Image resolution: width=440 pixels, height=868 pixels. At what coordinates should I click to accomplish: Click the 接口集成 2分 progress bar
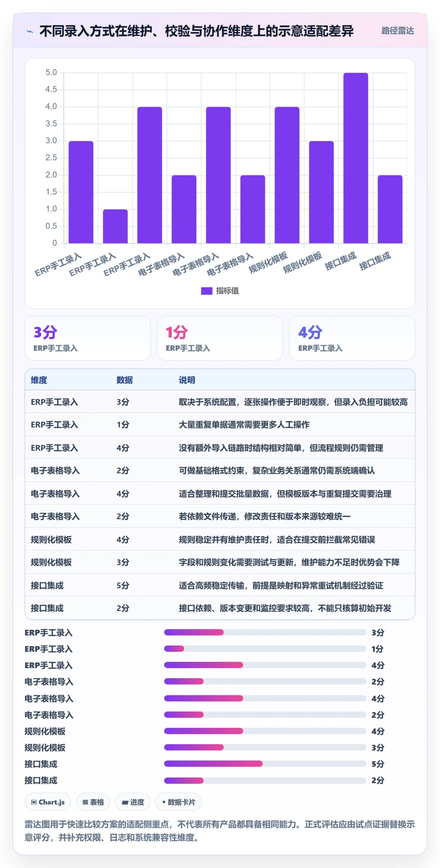click(x=265, y=780)
